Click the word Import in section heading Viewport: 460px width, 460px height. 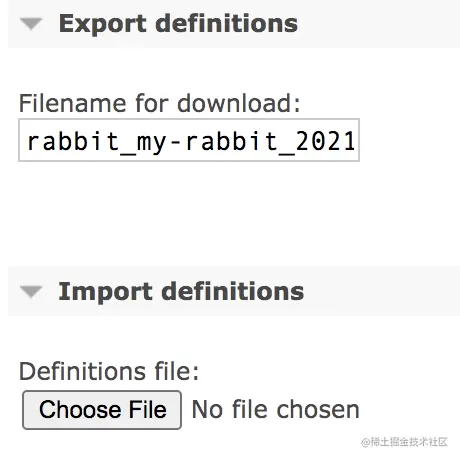pyautogui.click(x=106, y=292)
